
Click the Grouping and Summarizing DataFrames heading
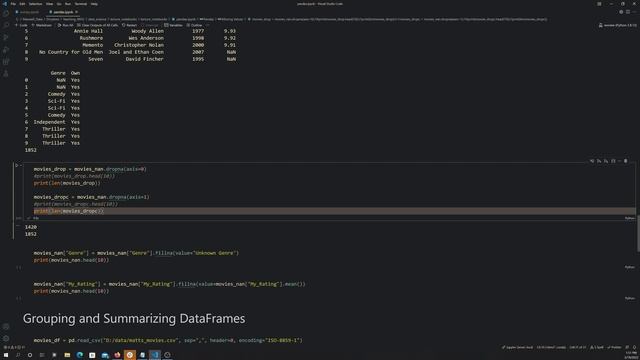pyautogui.click(x=134, y=319)
